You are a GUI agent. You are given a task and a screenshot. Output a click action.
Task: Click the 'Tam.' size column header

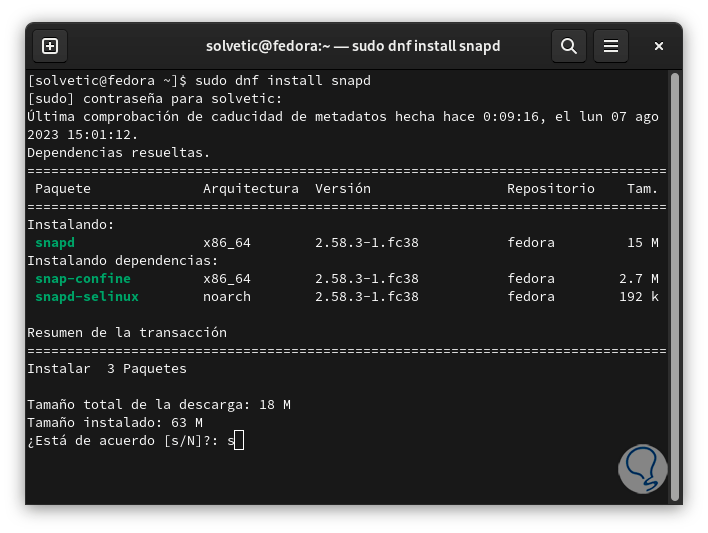[x=643, y=189]
